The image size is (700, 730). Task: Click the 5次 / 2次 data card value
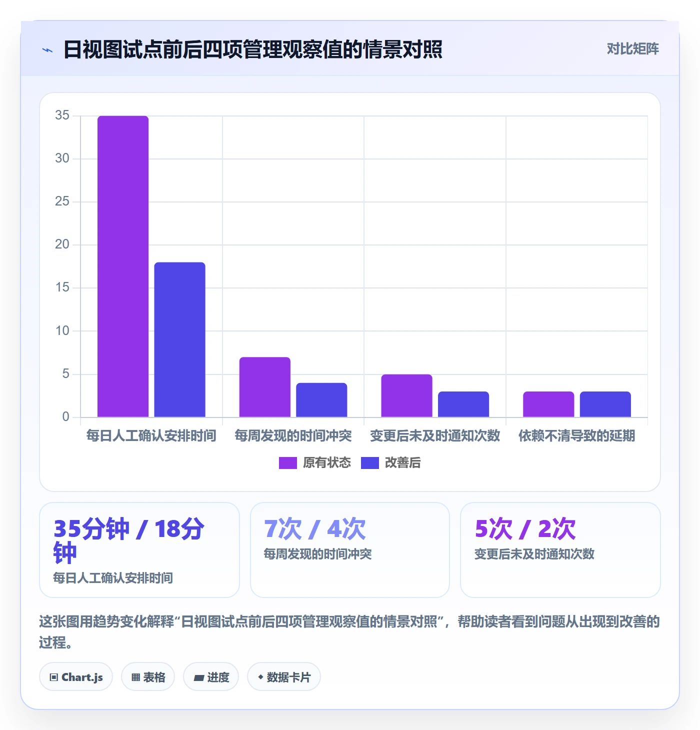pyautogui.click(x=525, y=528)
